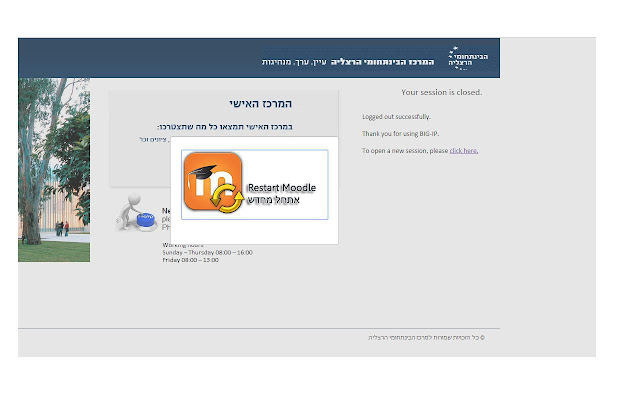Viewport: 640px width, 400px height.
Task: Click 'Your session is closed.' text
Action: click(441, 92)
